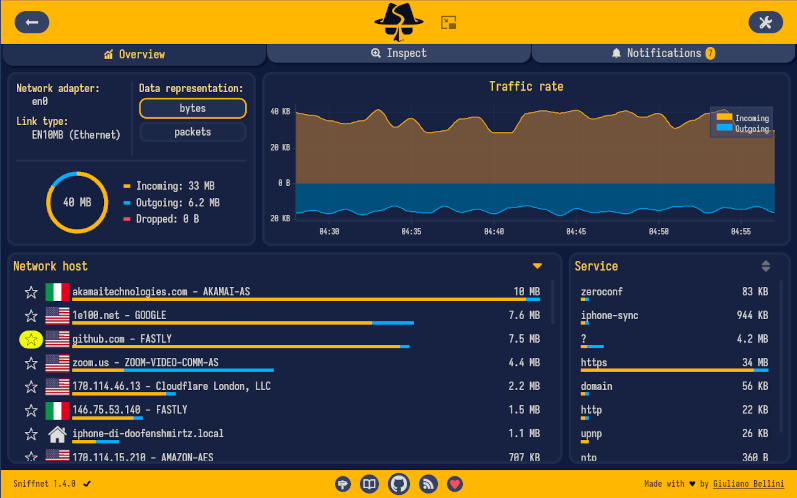
Task: Click the roadmap signpost icon
Action: (x=343, y=484)
